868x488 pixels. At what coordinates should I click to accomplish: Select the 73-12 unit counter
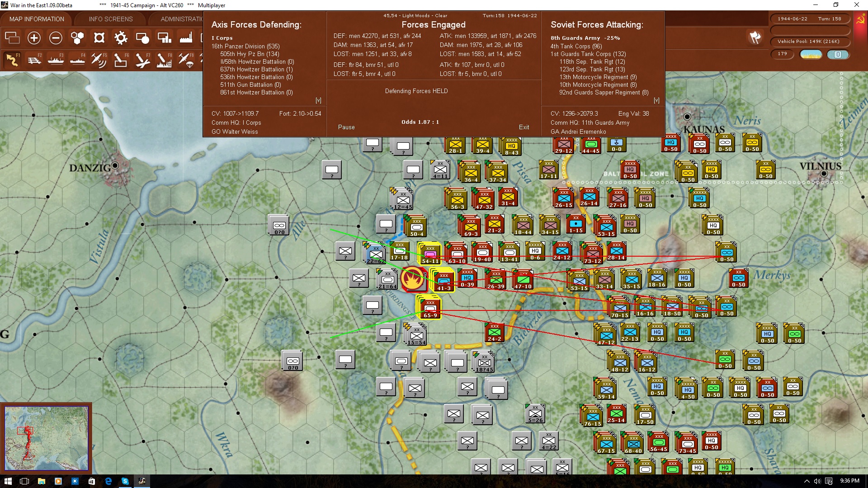pos(593,254)
